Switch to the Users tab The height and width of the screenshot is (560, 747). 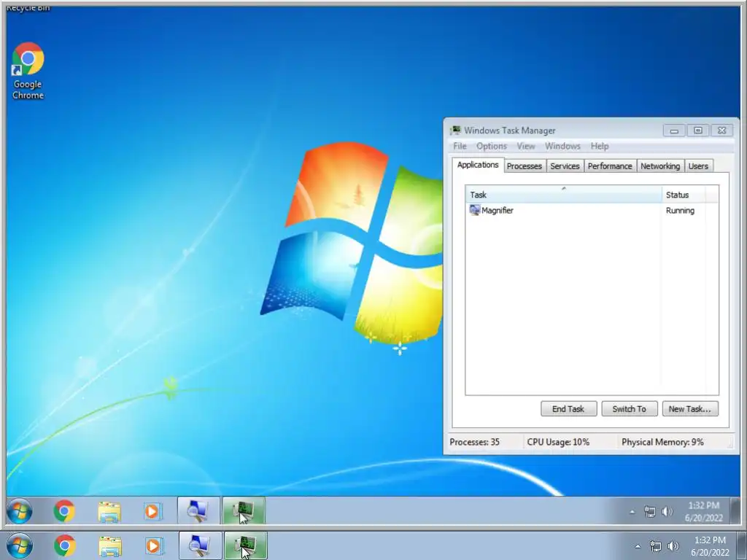coord(698,166)
